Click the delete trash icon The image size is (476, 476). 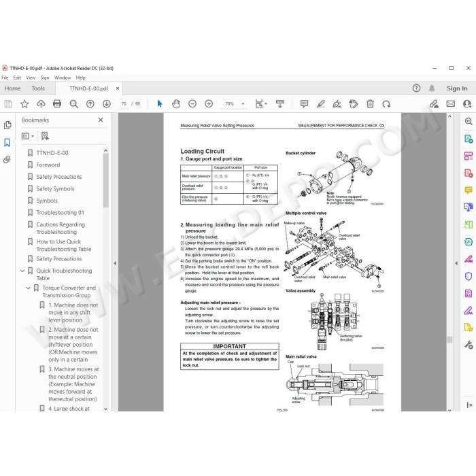370,104
